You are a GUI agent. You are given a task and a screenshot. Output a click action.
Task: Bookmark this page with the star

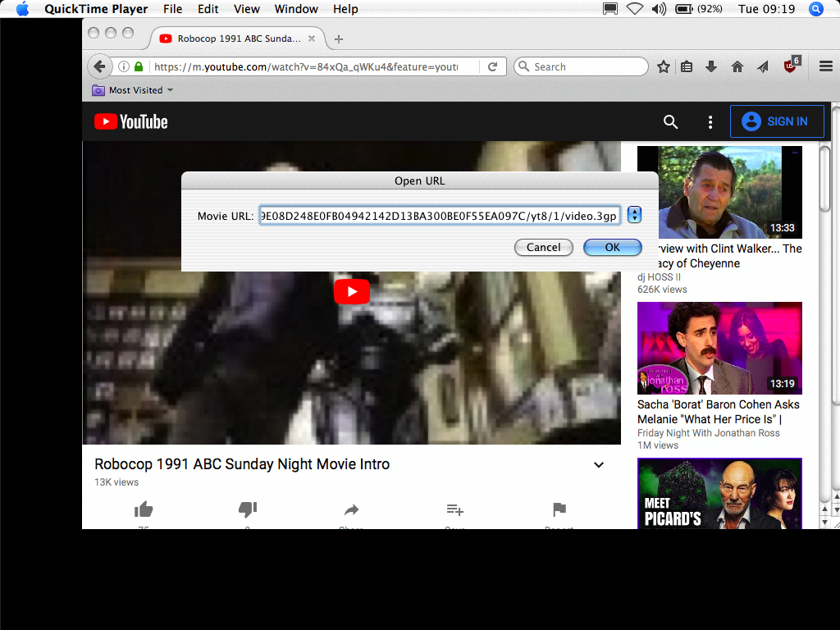pos(663,66)
